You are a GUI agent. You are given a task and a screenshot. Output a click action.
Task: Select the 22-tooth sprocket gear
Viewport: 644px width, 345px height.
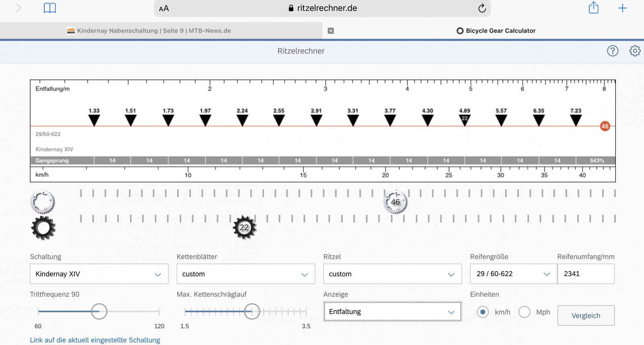244,227
